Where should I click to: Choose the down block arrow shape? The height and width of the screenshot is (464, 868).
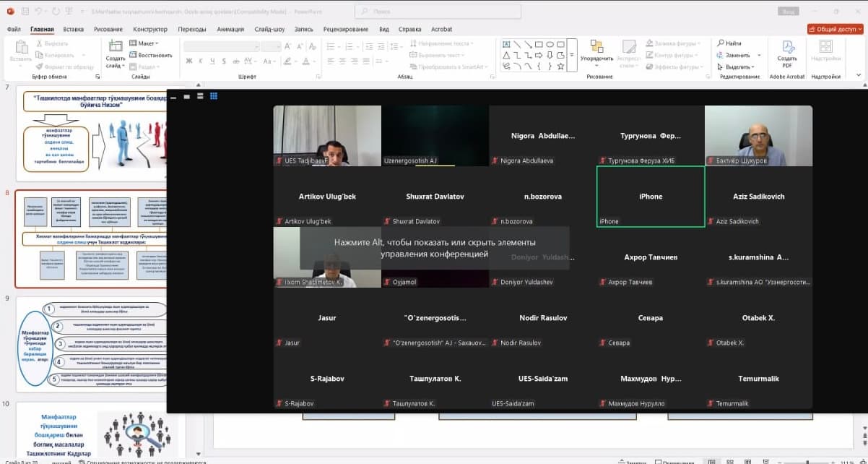[550, 55]
